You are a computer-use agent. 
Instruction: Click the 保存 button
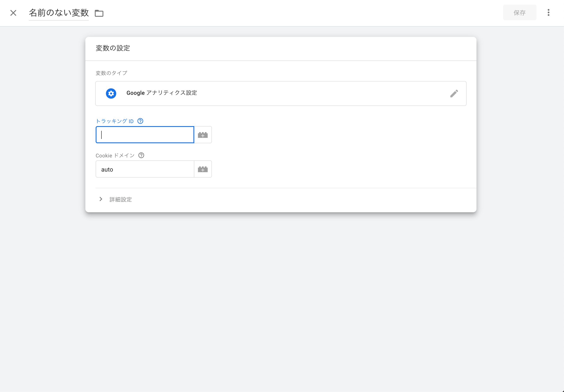coord(520,12)
